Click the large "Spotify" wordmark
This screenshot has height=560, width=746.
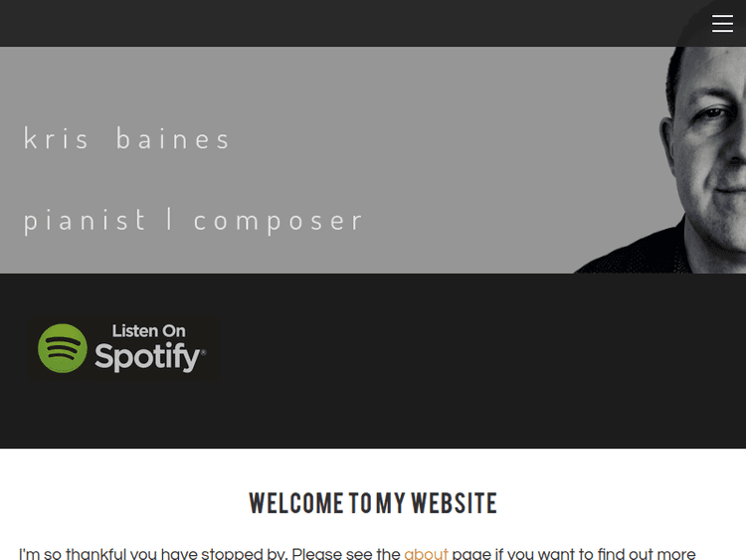pyautogui.click(x=149, y=356)
